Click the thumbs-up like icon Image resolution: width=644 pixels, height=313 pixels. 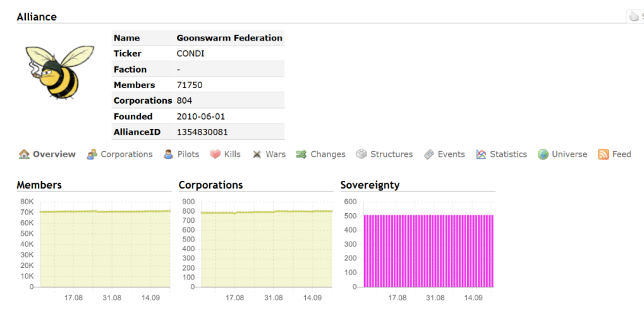tap(634, 17)
